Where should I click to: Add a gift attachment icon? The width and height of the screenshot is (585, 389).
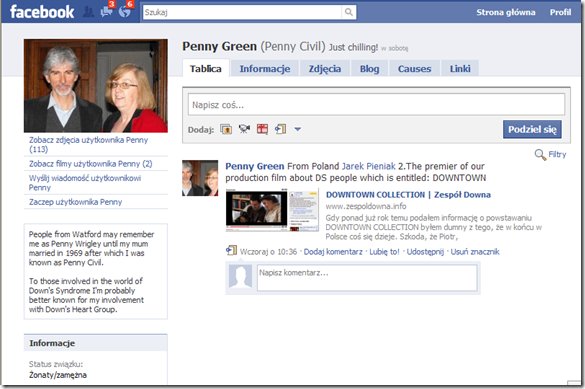point(262,129)
